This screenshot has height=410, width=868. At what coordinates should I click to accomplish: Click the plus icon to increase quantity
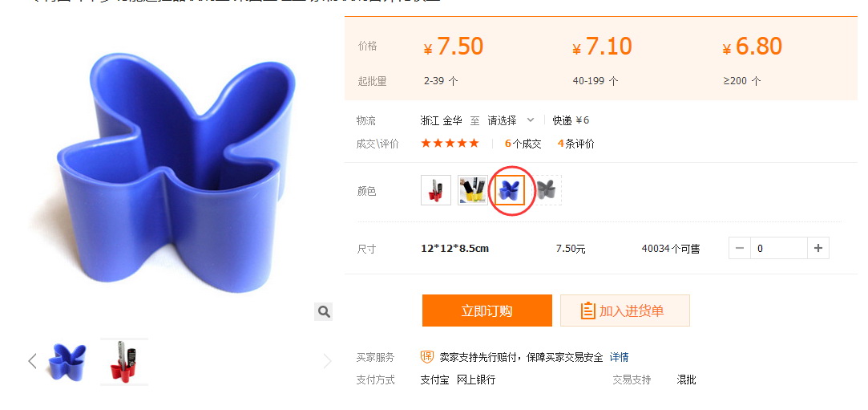[818, 248]
